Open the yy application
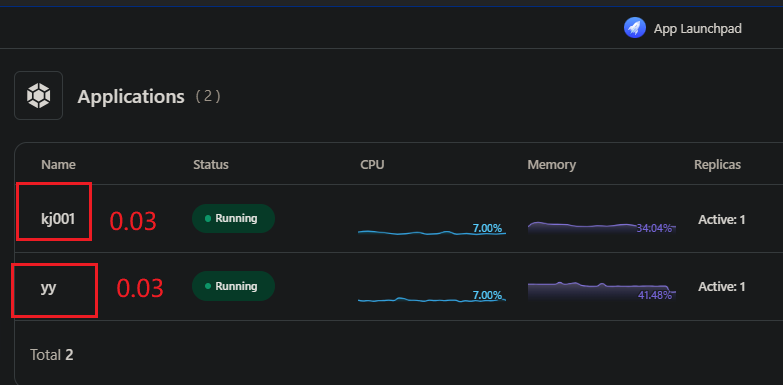The width and height of the screenshot is (783, 385). tap(48, 288)
